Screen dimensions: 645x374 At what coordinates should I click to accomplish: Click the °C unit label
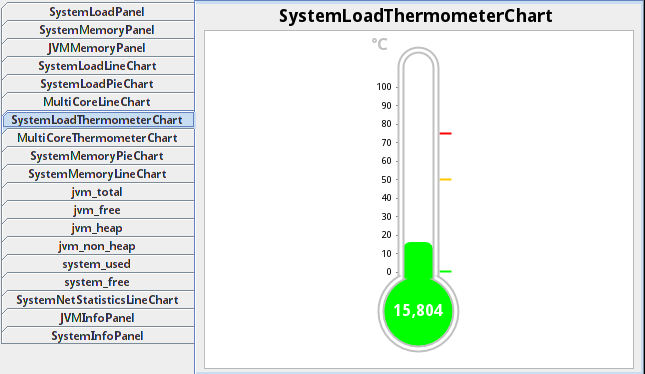(x=379, y=44)
